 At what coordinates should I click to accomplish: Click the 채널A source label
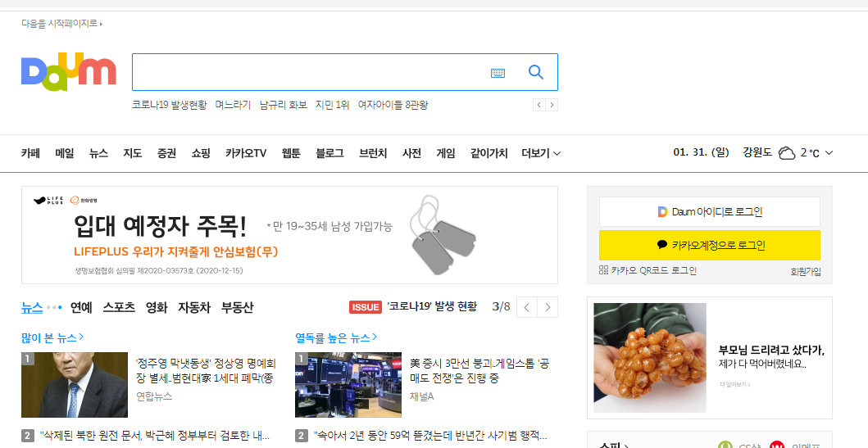(x=422, y=396)
